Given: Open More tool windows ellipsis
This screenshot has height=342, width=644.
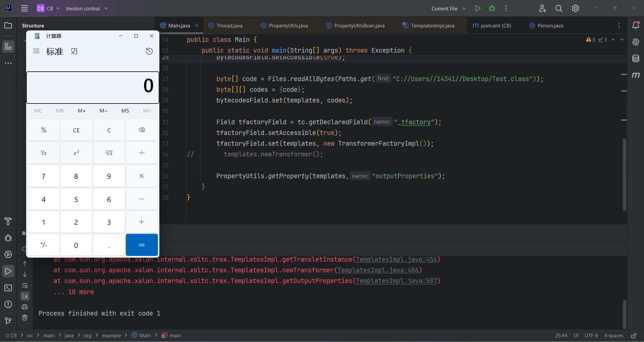Looking at the screenshot, I should [x=8, y=63].
